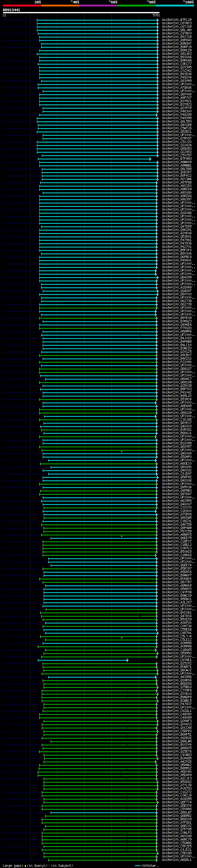Image resolution: width=197 pixels, height=868 pixels.
Task: Open hit UniRef100_B4PHB8
Action: [x=177, y=342]
